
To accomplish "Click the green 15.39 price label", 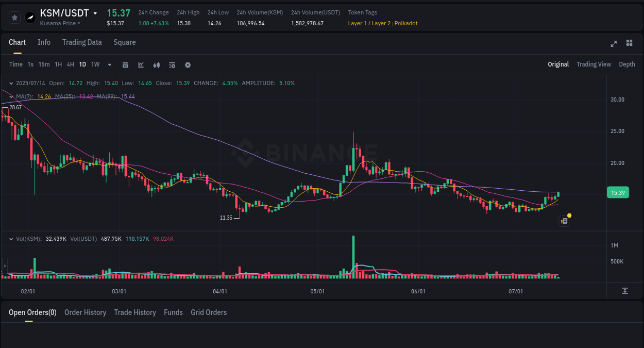I will tap(618, 192).
